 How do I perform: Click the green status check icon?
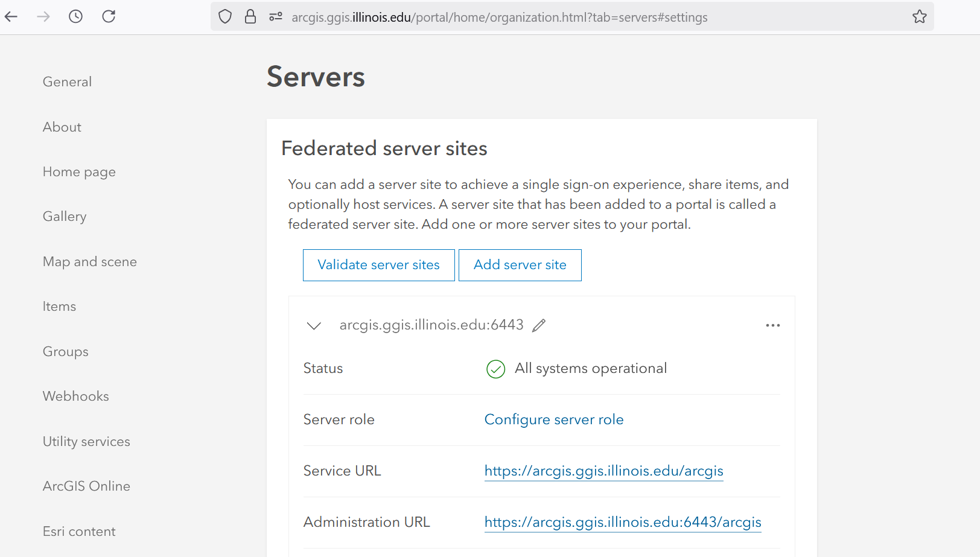point(495,369)
